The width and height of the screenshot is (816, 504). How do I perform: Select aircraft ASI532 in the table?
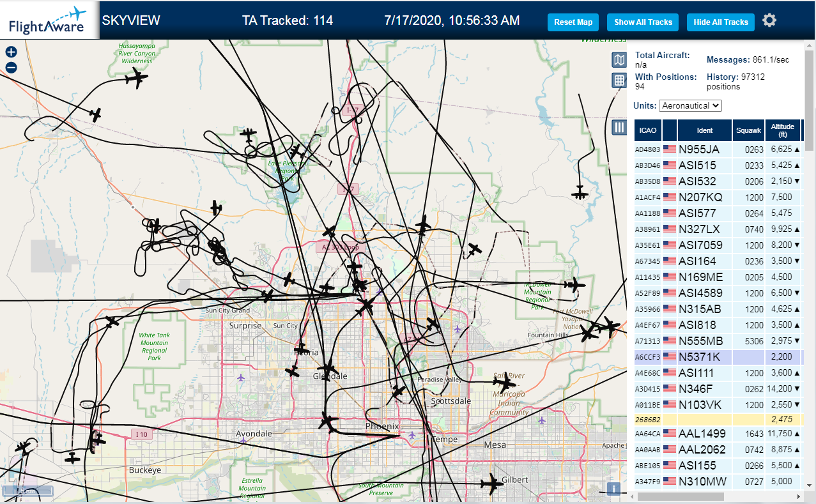[x=719, y=181]
